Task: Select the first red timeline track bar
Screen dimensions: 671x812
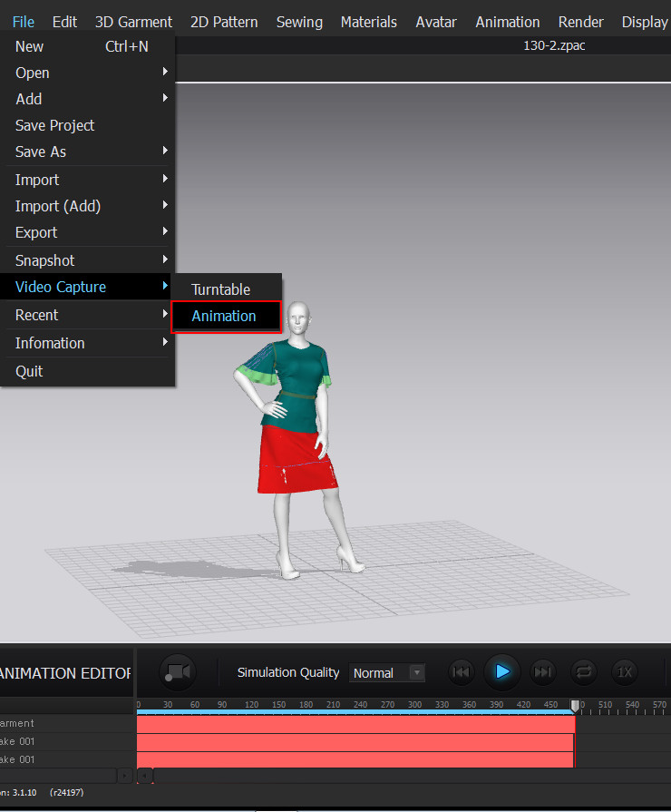Action: (x=354, y=724)
